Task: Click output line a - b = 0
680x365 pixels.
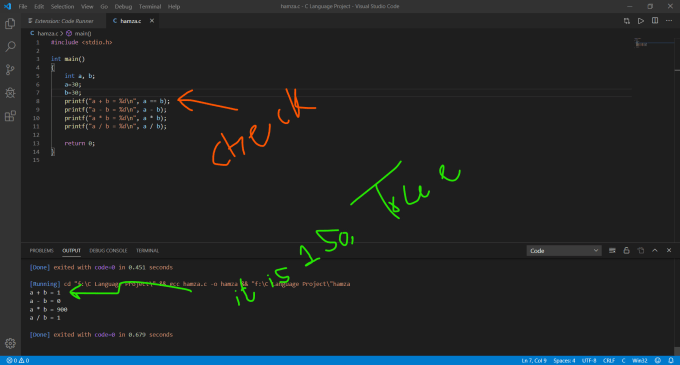Action: coord(45,301)
